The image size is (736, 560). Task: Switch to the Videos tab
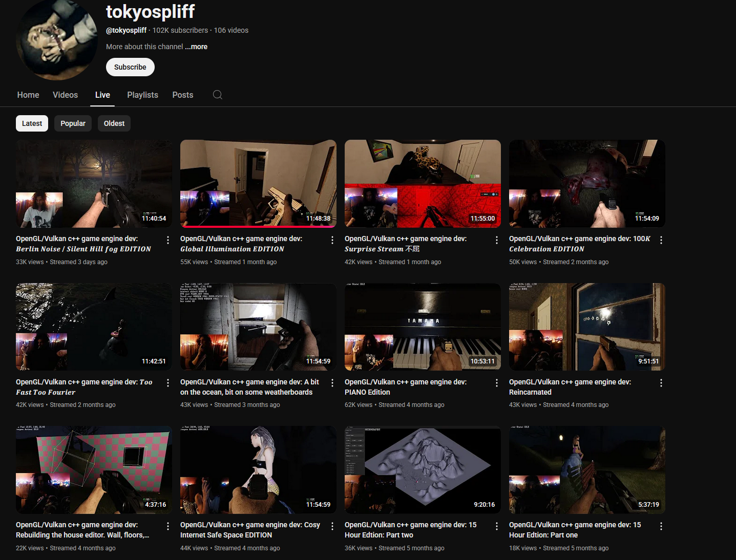point(65,95)
